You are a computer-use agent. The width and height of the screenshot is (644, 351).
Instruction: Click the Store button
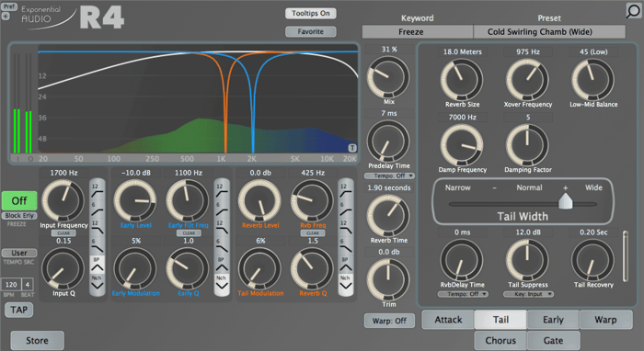[38, 341]
